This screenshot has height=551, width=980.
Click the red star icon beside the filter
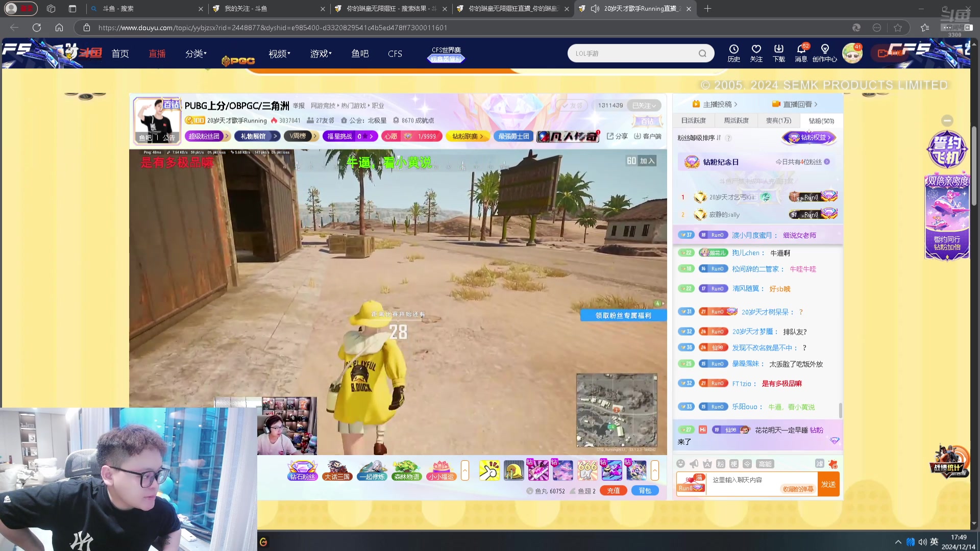coord(833,464)
